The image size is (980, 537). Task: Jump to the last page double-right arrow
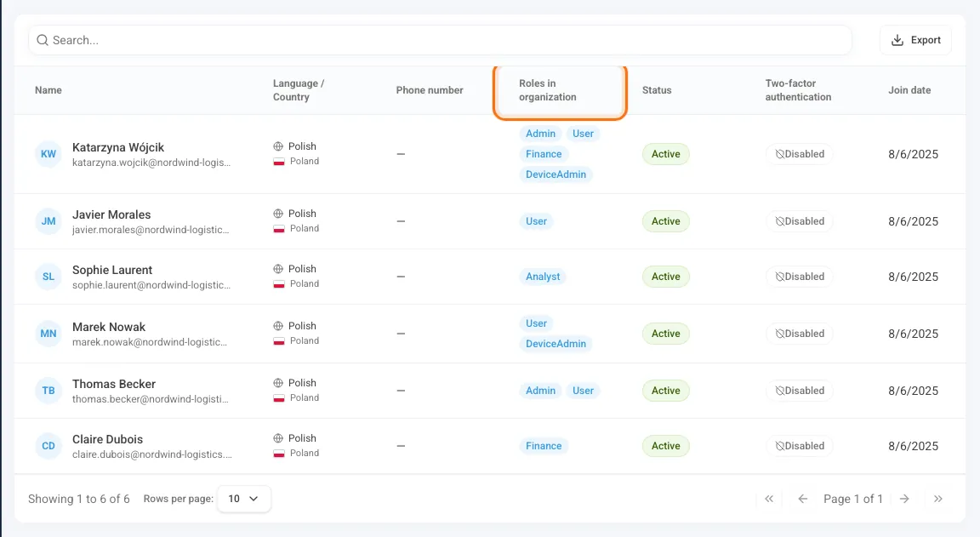(x=938, y=499)
